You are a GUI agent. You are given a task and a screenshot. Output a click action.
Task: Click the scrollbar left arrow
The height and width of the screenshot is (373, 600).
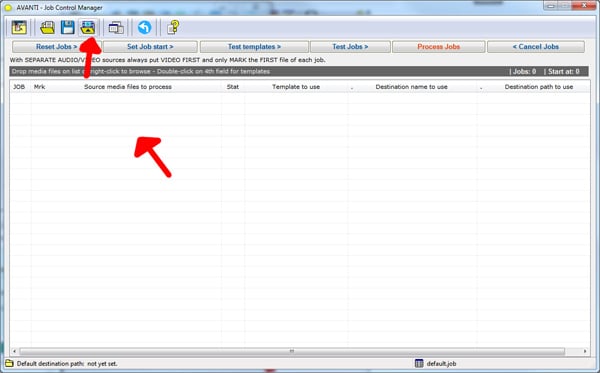click(x=15, y=351)
